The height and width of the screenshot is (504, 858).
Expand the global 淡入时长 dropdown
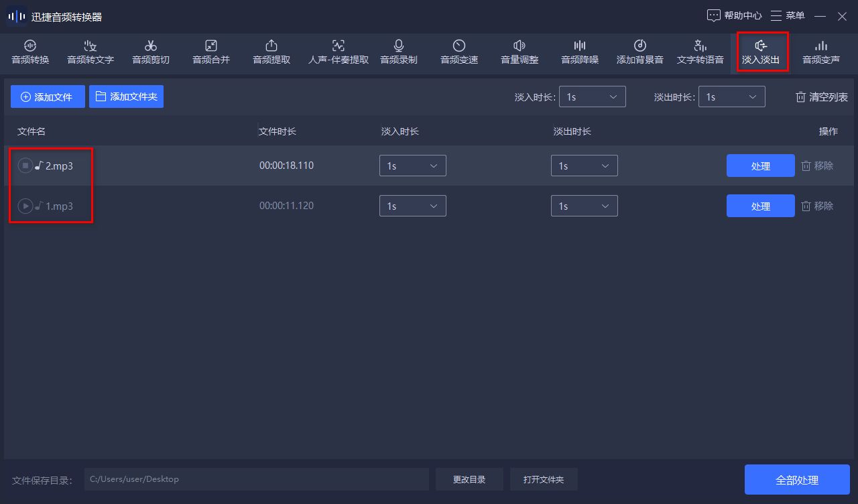tap(593, 97)
